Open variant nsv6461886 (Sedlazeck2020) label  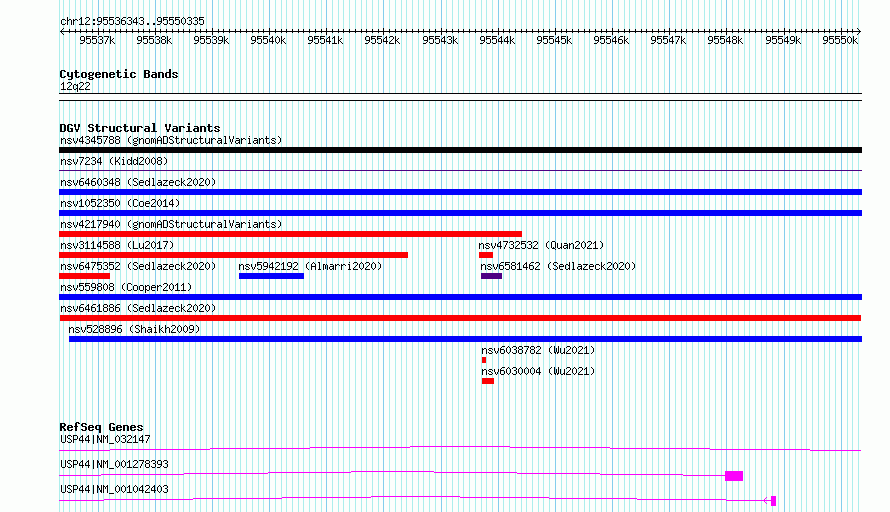(x=138, y=308)
